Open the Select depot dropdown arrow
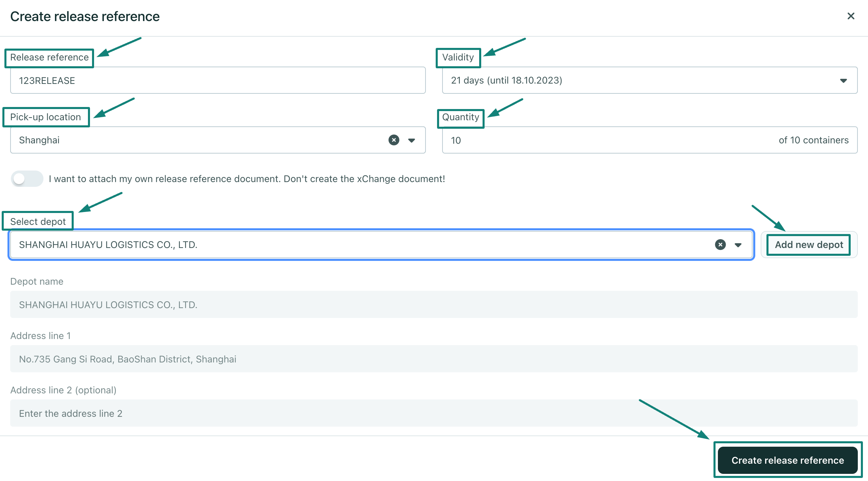 738,245
